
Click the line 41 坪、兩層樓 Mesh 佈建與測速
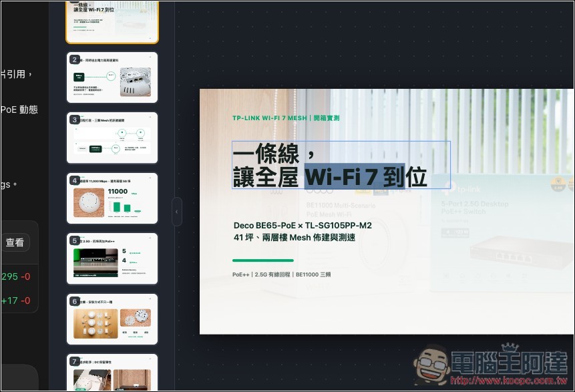tap(295, 238)
